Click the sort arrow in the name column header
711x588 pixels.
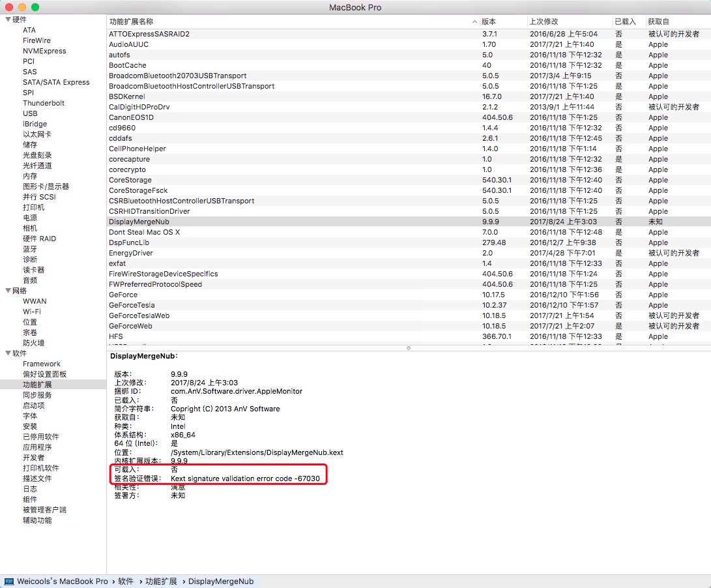pos(474,22)
